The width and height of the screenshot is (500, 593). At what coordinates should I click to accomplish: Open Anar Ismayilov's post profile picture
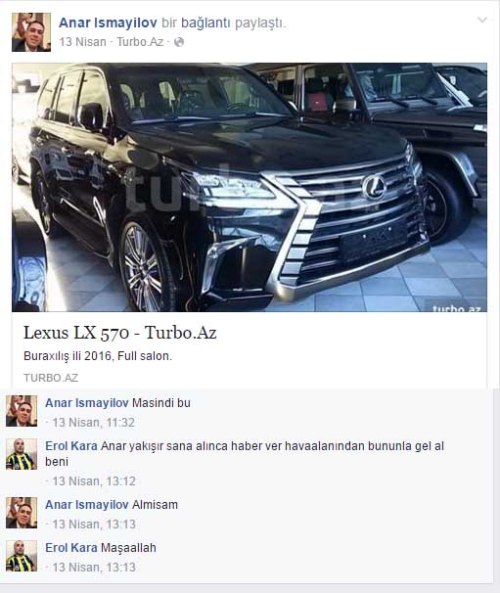click(x=31, y=32)
